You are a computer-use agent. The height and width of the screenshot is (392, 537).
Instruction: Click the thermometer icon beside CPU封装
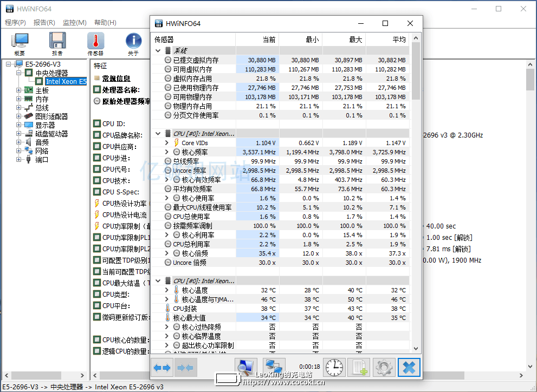[x=168, y=309]
